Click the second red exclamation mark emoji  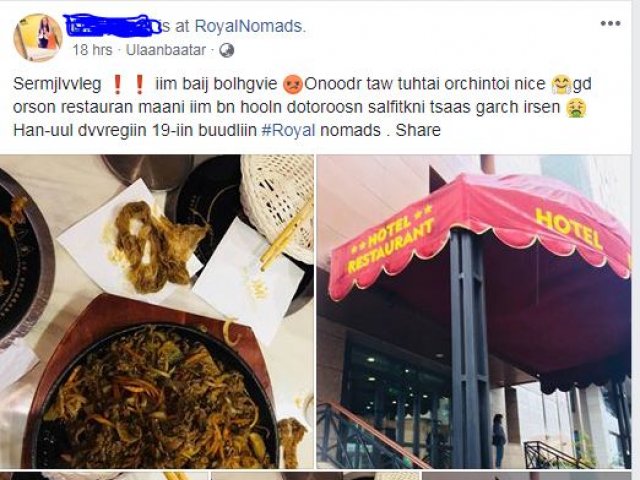(x=139, y=84)
